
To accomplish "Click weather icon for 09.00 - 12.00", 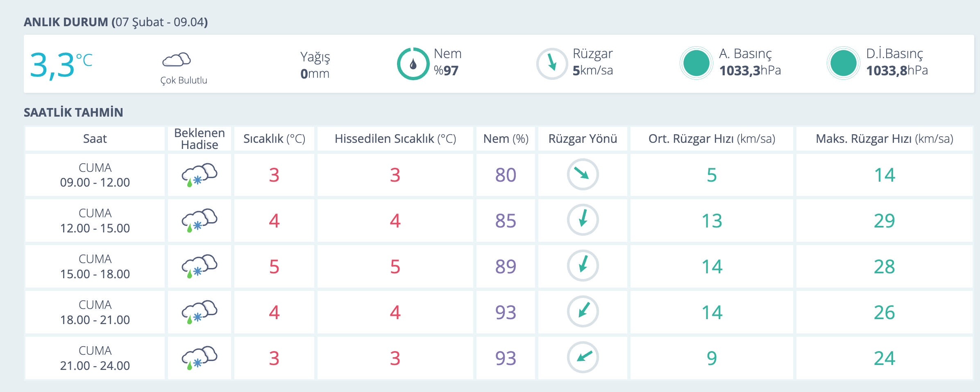I will coord(199,175).
